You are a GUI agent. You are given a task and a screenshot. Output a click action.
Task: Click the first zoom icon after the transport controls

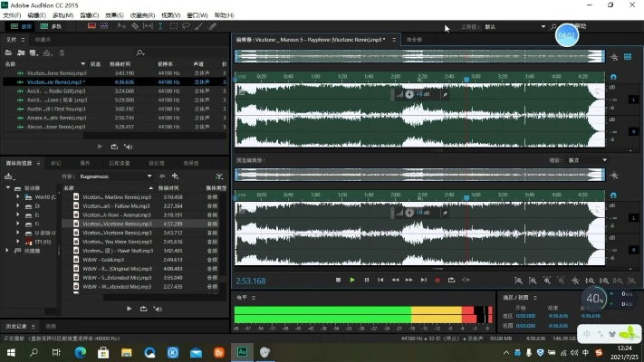[x=518, y=281]
